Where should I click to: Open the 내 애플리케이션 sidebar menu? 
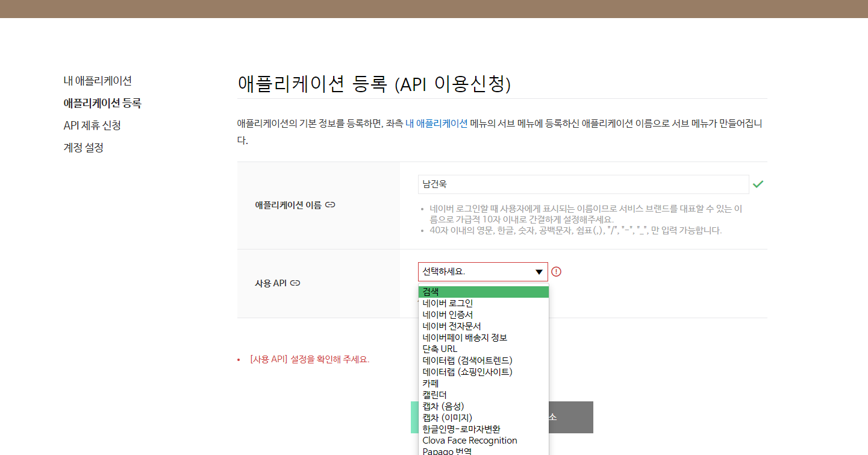[x=98, y=81]
